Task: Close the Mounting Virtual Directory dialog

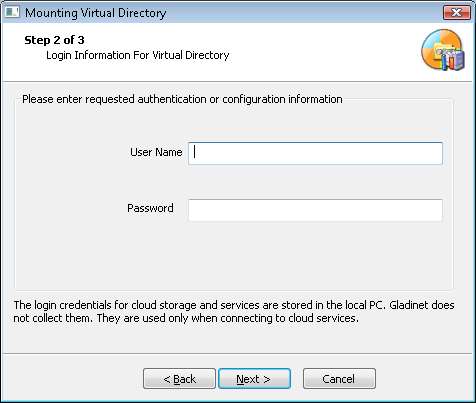Action: point(456,13)
